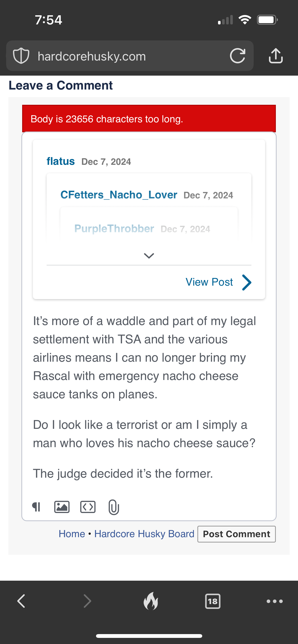Tap the fire icon in browser toolbar
Screen dimensions: 298x644
tap(151, 601)
